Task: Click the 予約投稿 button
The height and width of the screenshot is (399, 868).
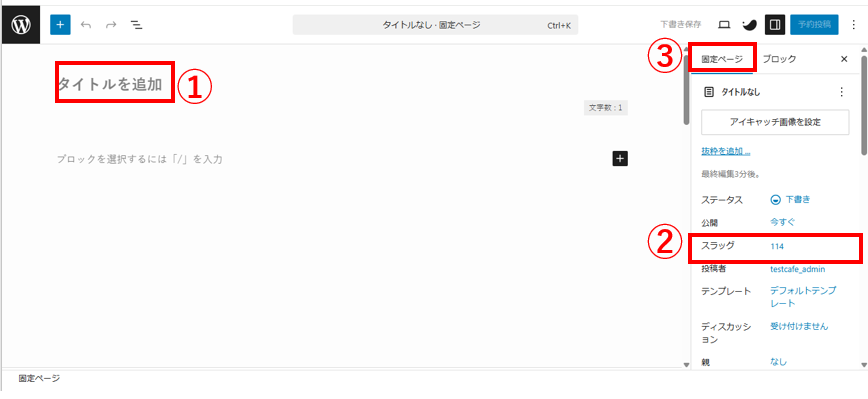Action: (x=814, y=25)
